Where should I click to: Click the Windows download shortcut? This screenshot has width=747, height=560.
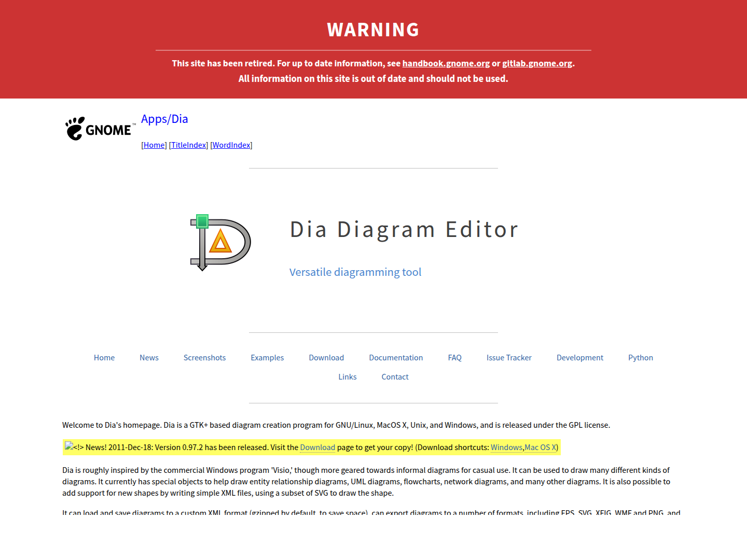point(506,447)
